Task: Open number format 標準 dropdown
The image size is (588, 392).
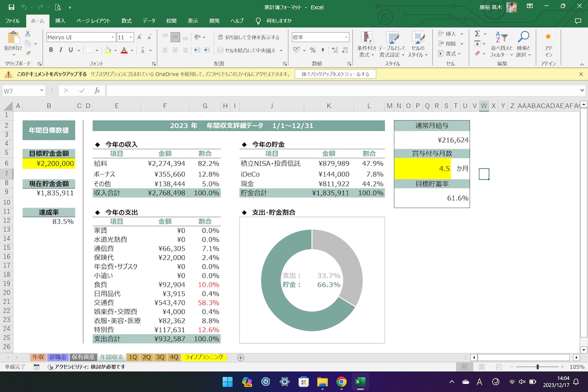Action: (346, 37)
